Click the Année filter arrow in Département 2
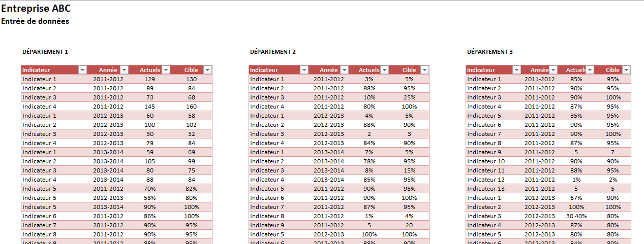 344,70
